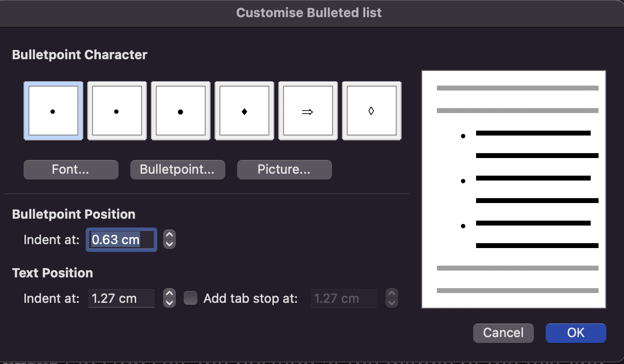
Task: Open the Picture bullet selector
Action: 284,169
